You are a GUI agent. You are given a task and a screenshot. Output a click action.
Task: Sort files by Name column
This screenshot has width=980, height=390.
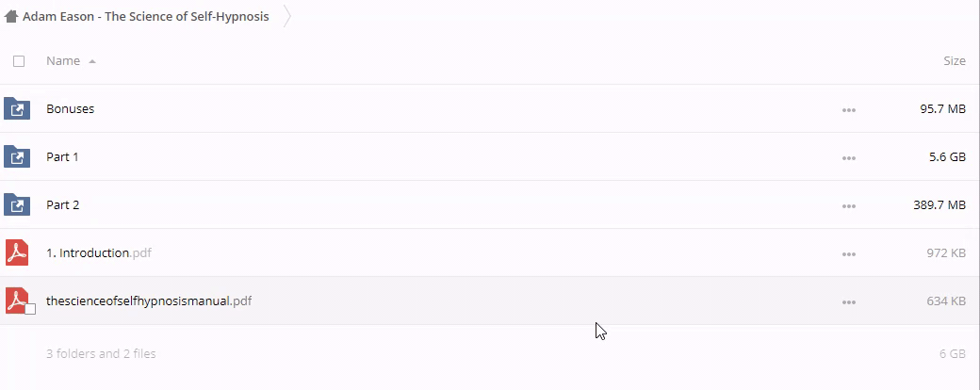[63, 61]
